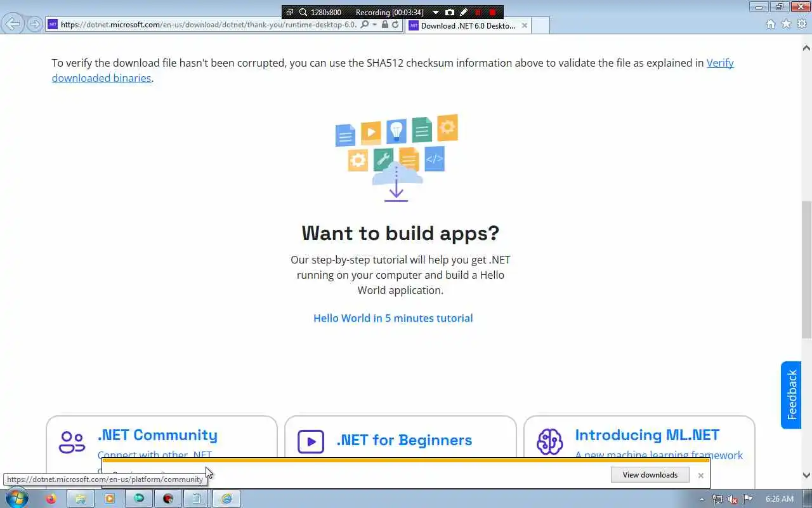This screenshot has height=508, width=812.
Task: Open the media player taskbar icon
Action: click(109, 498)
